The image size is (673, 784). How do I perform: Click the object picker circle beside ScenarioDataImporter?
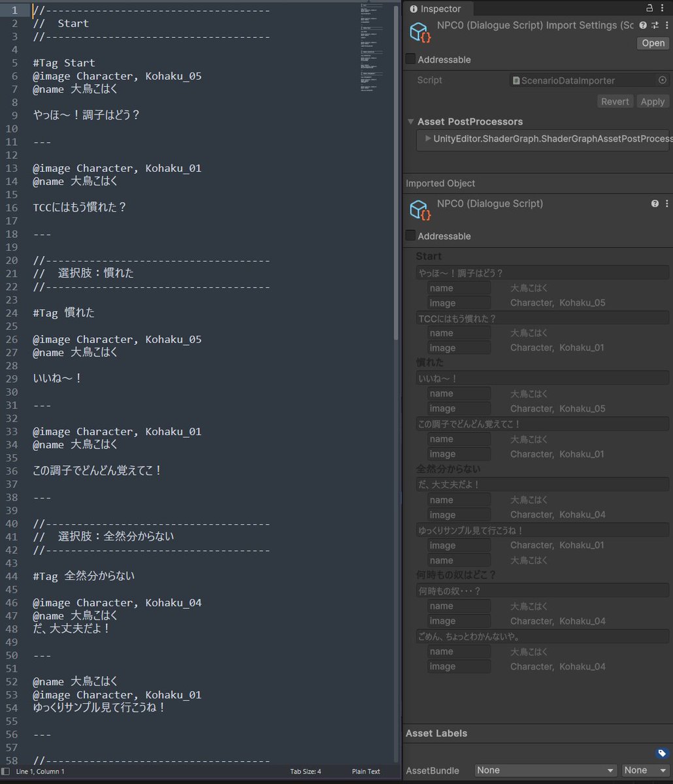[663, 80]
